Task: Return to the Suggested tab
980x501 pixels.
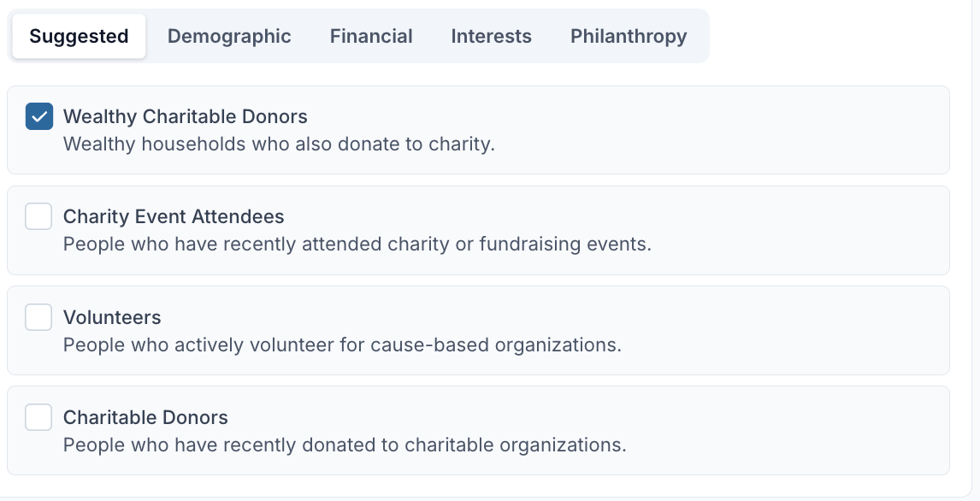Action: [79, 36]
